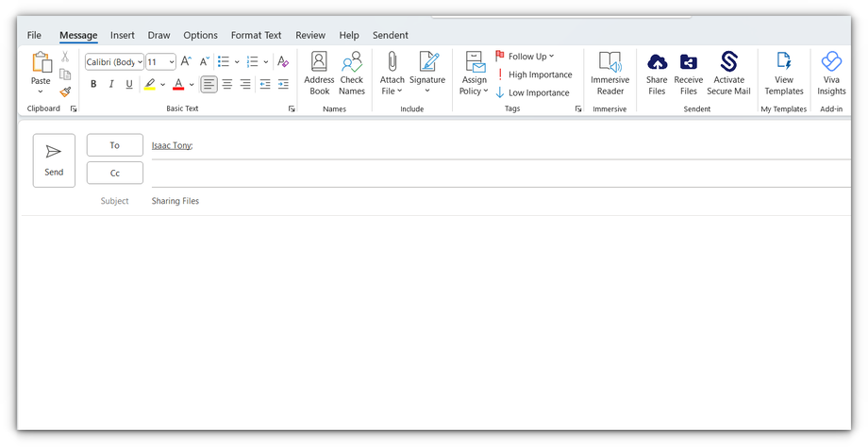868x448 pixels.
Task: Launch the Immersive Reader
Action: pyautogui.click(x=609, y=63)
